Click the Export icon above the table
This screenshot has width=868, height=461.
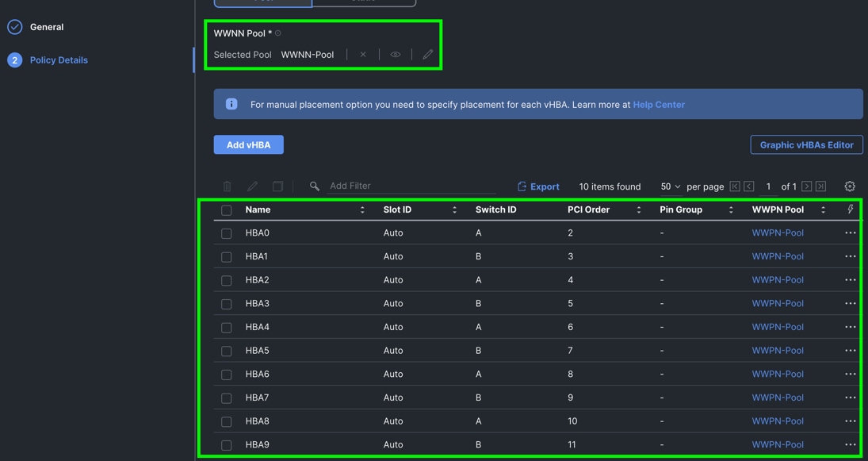pos(522,186)
